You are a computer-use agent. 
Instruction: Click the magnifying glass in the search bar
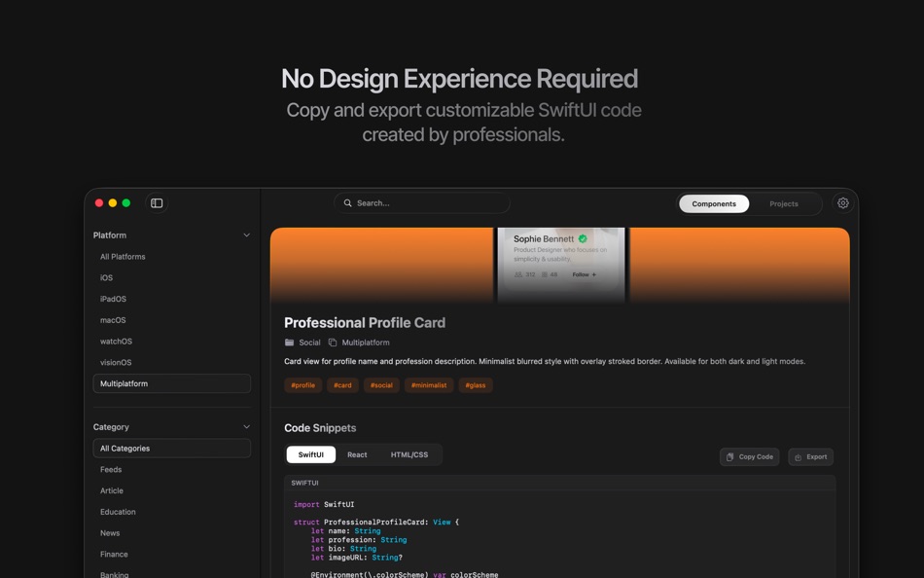[348, 202]
